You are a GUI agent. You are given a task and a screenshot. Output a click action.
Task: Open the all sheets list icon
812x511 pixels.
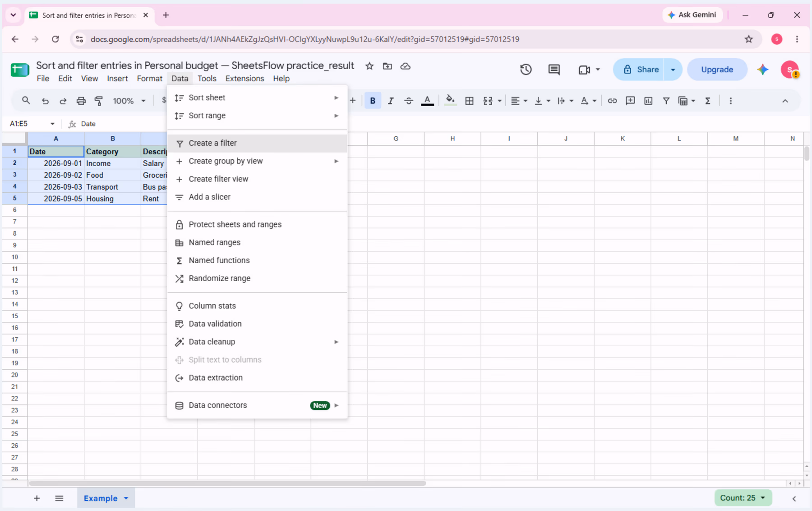click(59, 498)
